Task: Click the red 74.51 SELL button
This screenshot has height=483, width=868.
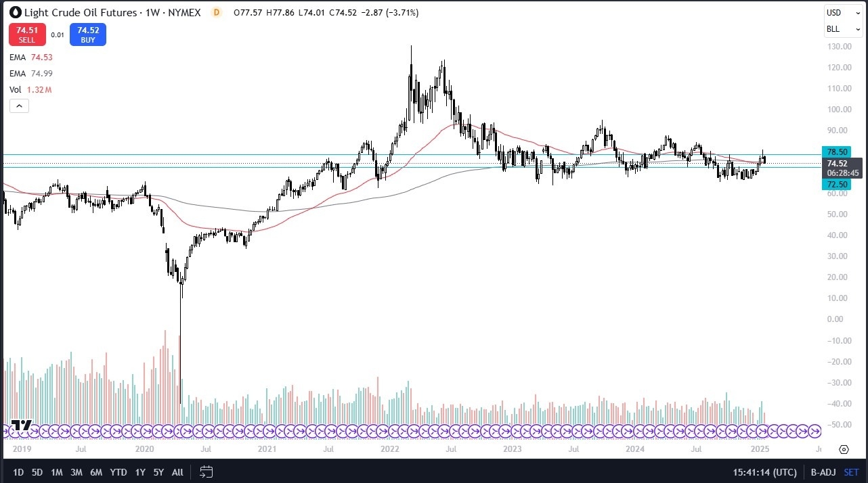Action: point(26,34)
